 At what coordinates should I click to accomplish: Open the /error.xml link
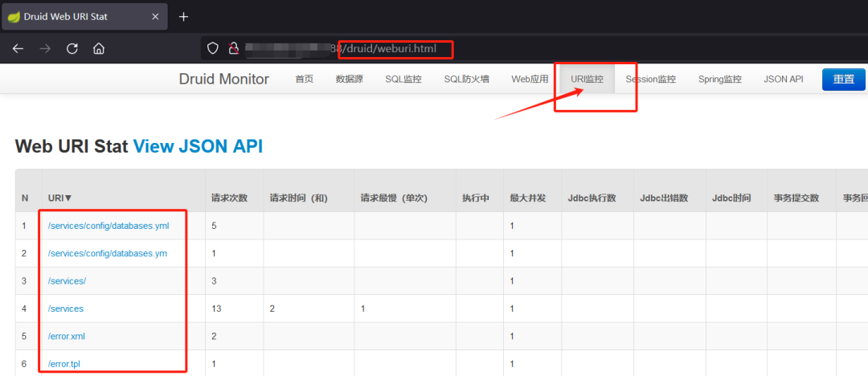point(67,337)
